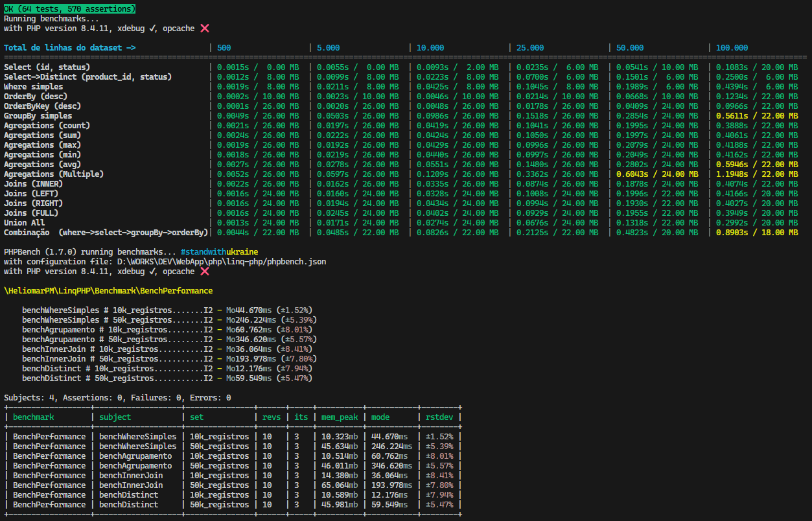812x521 pixels.
Task: Click the yellow 0.6043s / 24.00 MB value
Action: pos(657,174)
